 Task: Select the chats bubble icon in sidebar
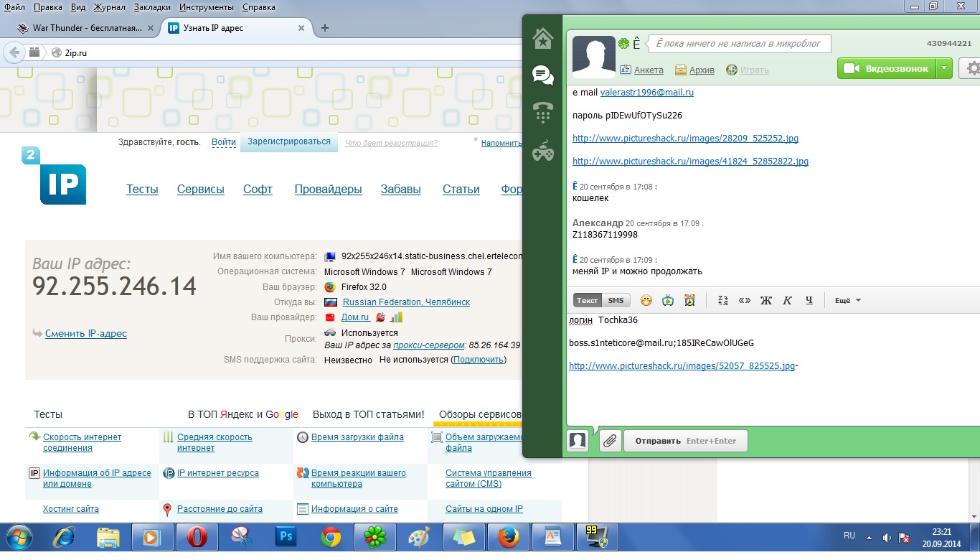543,75
